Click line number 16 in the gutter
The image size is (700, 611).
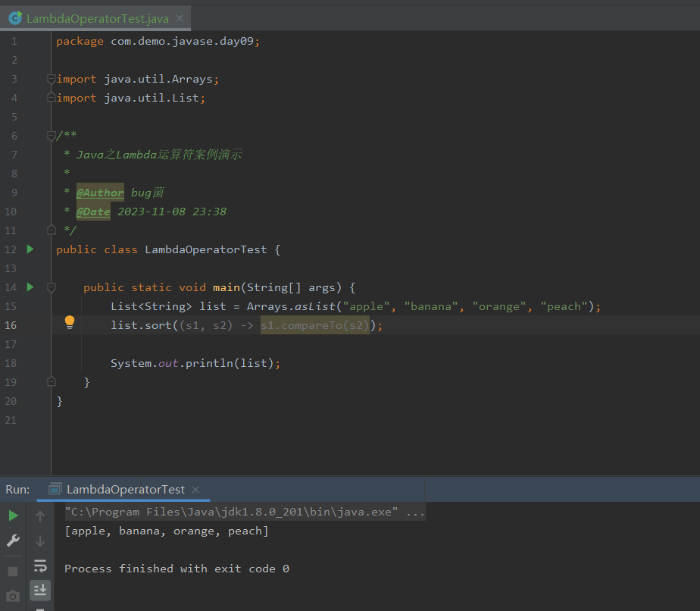click(x=11, y=325)
